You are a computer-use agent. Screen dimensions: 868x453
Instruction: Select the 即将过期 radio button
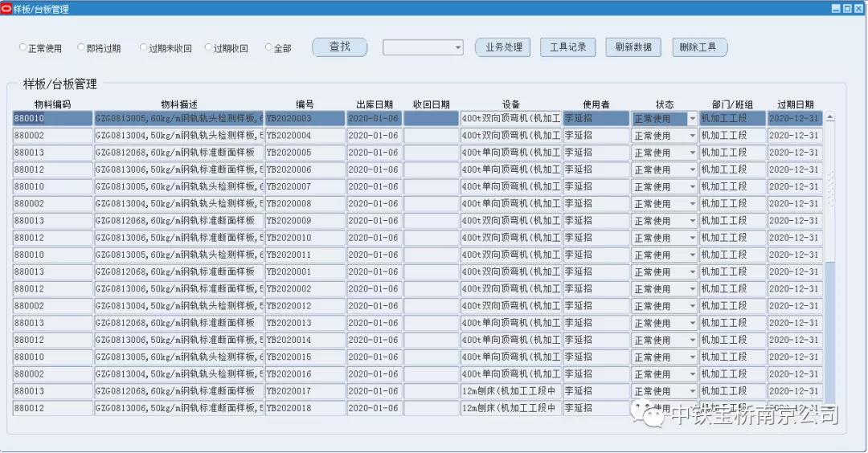point(81,47)
